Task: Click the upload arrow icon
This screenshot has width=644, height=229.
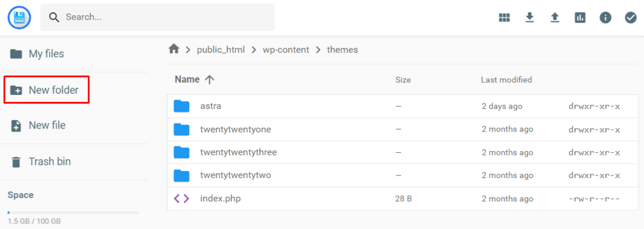Action: coord(555,18)
